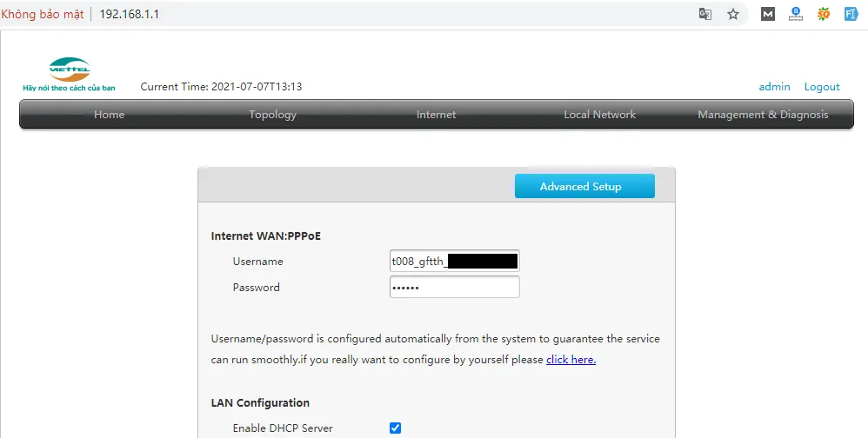Switch to the Topology tab
Screen dimensions: 868x438
[x=272, y=115]
